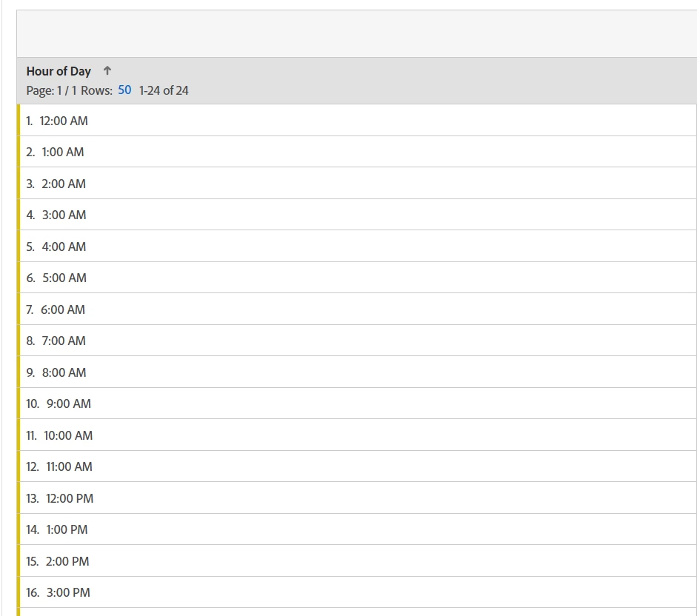The width and height of the screenshot is (697, 616).
Task: Click the ascending sort arrow icon
Action: [x=107, y=70]
